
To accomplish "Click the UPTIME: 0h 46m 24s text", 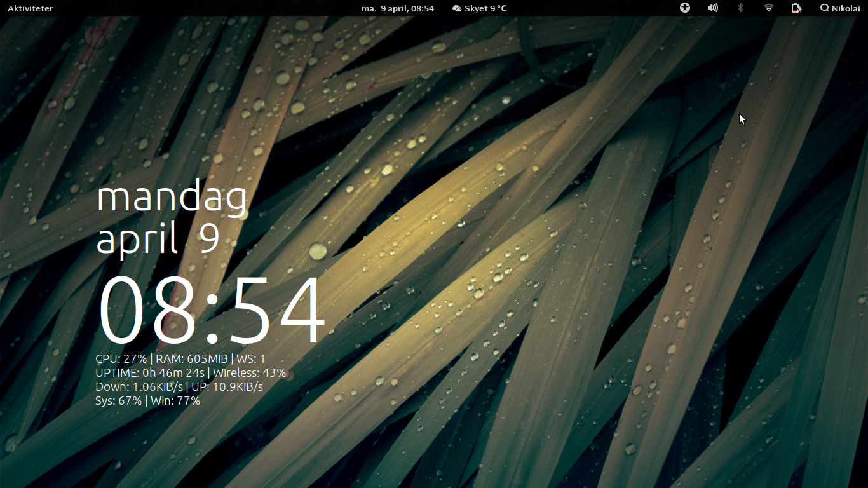I will coord(150,373).
